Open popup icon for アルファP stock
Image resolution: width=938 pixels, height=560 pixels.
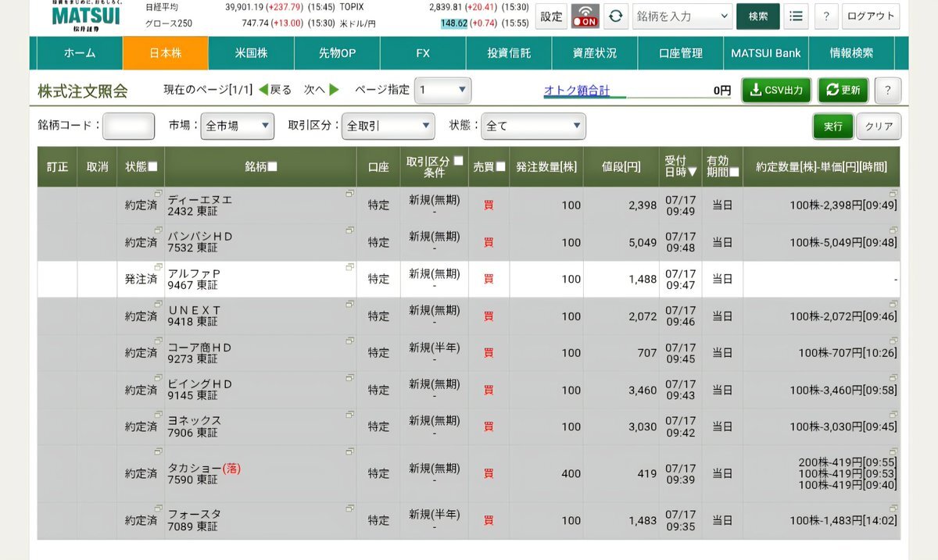coord(349,267)
